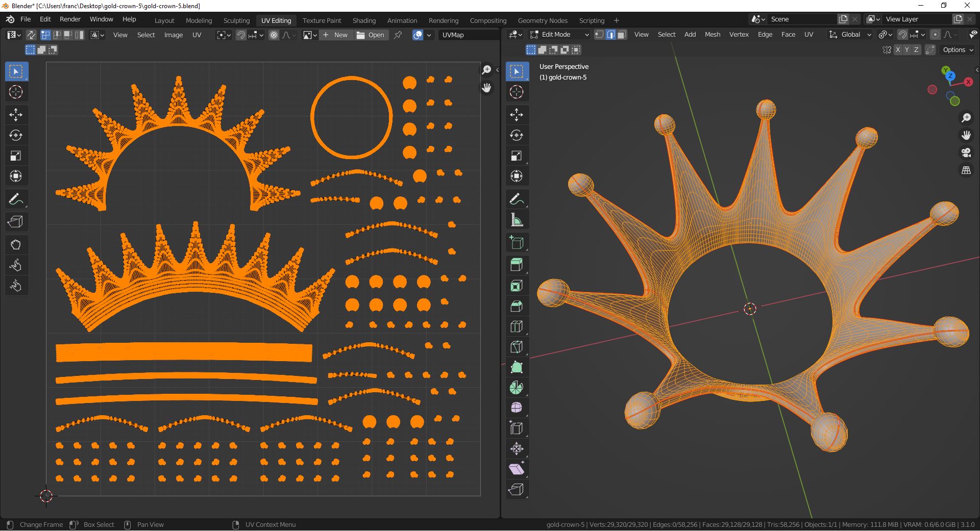Select the Bevel tool
This screenshot has height=531, width=980.
pyautogui.click(x=517, y=306)
